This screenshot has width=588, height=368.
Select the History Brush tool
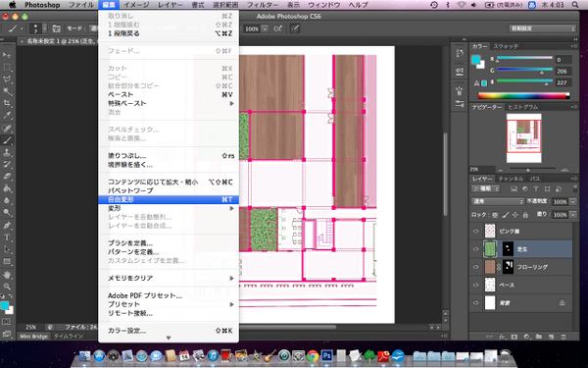[7, 164]
